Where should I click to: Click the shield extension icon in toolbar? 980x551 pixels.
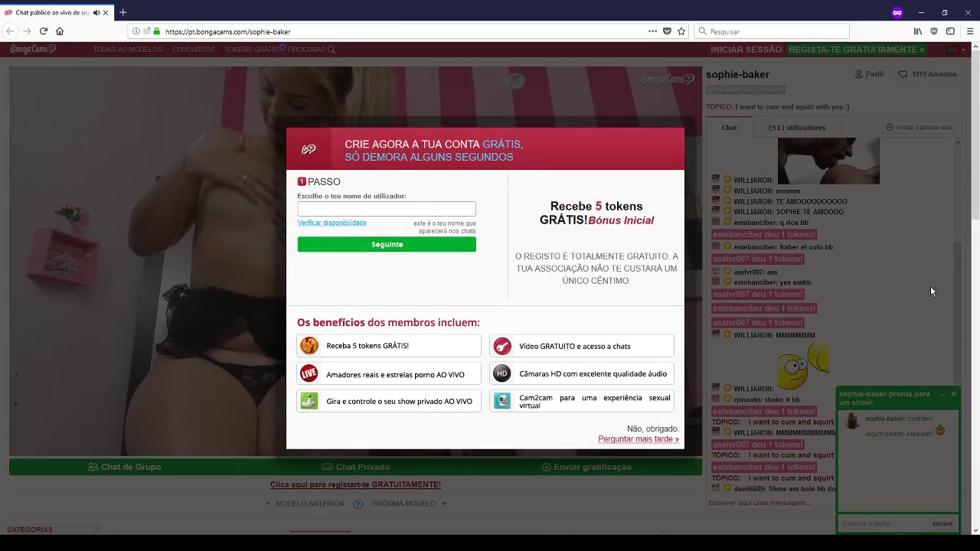click(933, 31)
